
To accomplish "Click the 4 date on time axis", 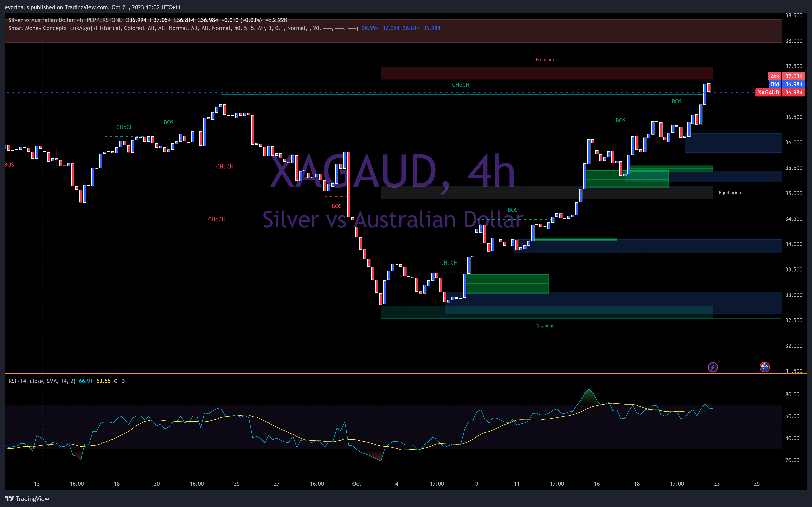I will click(397, 484).
